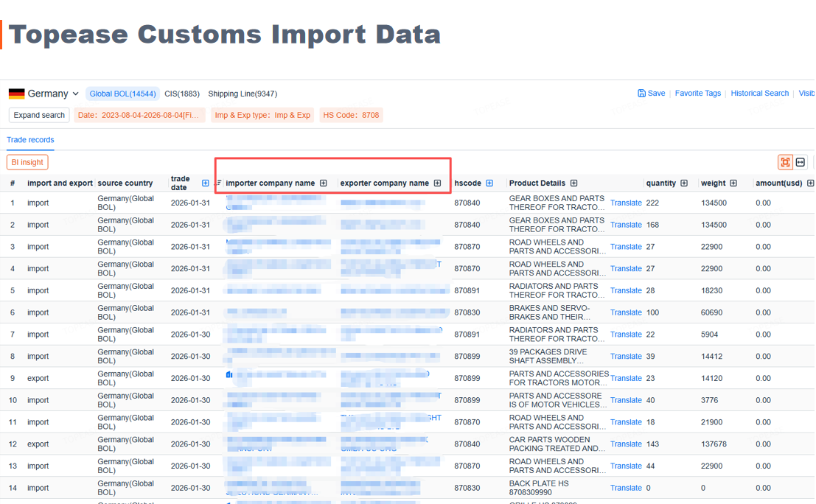Viewport: 816px width, 504px height.
Task: Click the Expand search button
Action: tap(39, 115)
